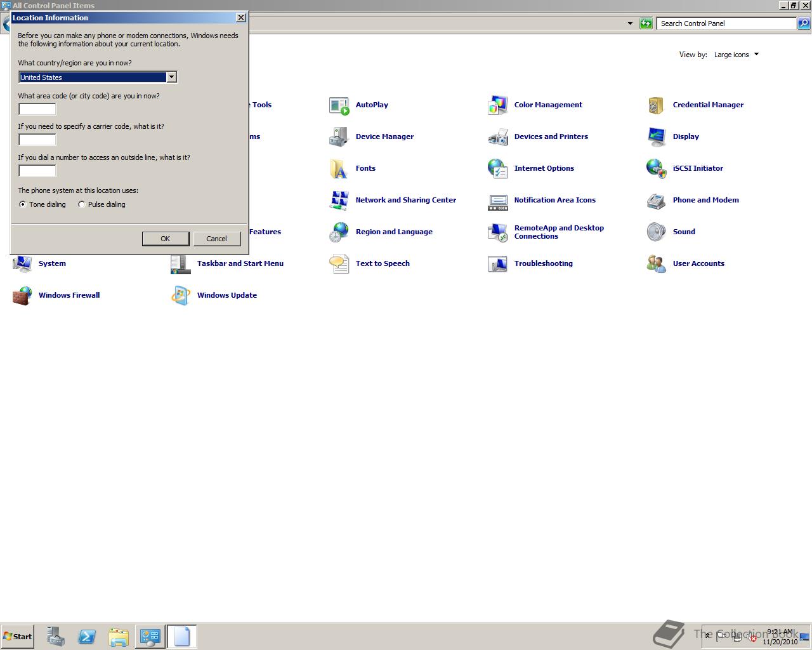The image size is (812, 650).
Task: Open the AutoPlay control panel icon
Action: click(339, 105)
